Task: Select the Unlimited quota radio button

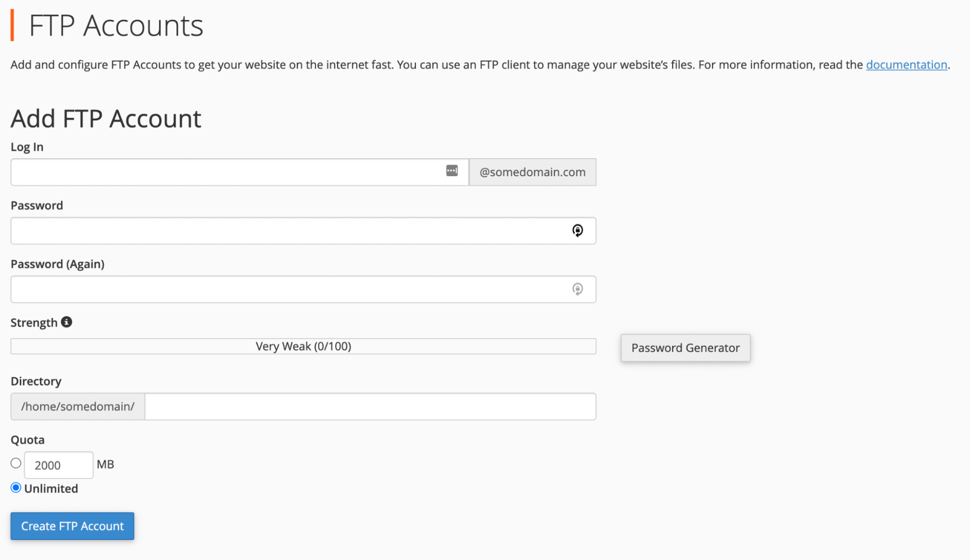Action: [16, 488]
